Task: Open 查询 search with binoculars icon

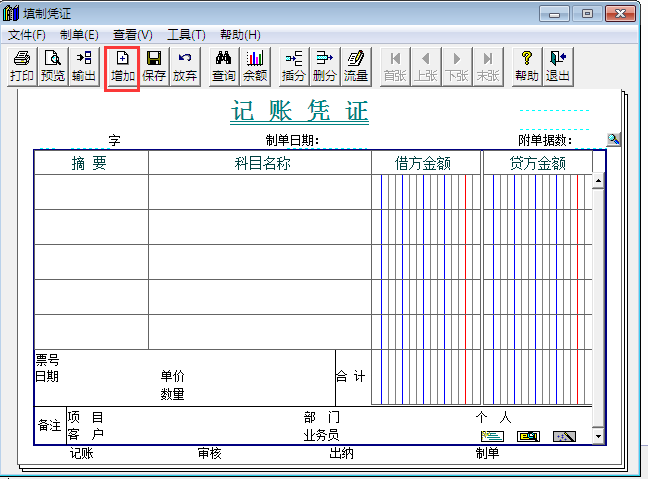Action: click(224, 67)
